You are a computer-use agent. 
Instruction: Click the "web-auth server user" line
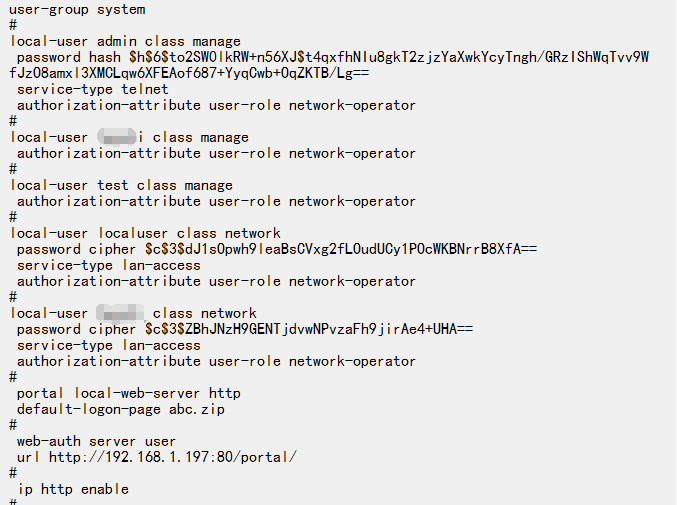click(97, 441)
